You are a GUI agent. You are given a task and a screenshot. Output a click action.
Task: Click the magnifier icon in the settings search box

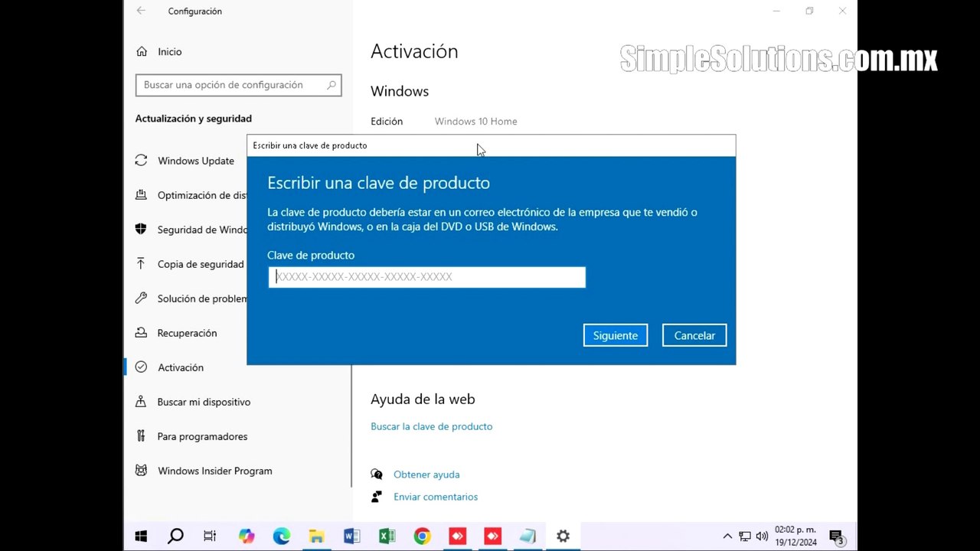(332, 85)
